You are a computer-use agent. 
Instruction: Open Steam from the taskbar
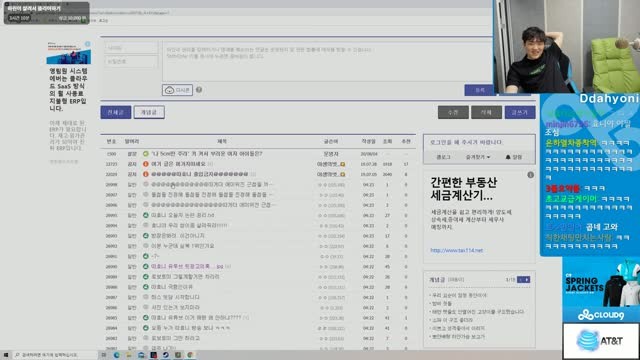(166, 355)
